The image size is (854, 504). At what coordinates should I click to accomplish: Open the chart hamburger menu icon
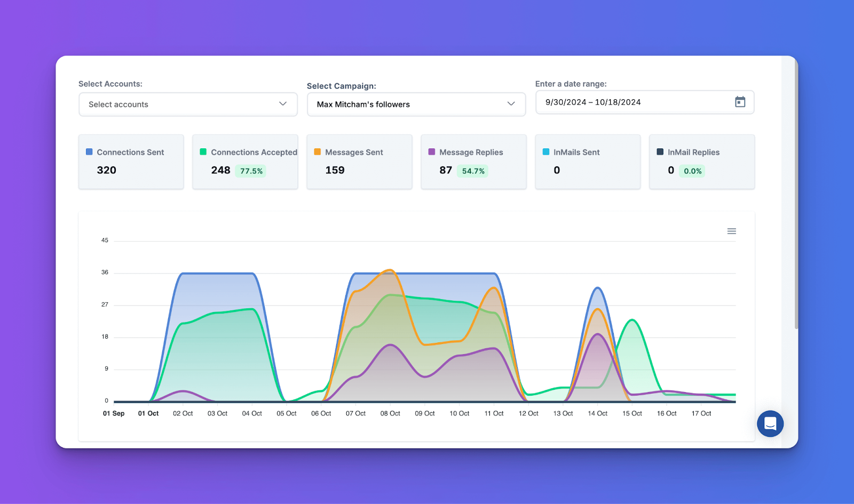click(x=732, y=231)
